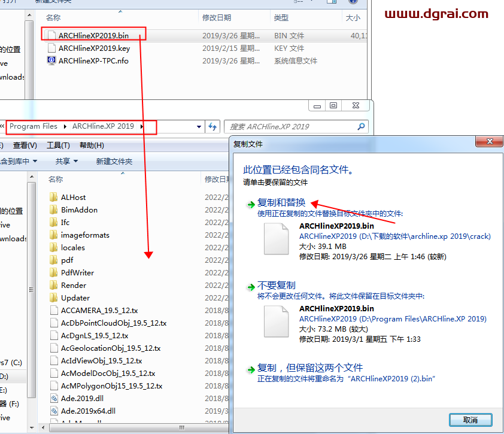This screenshot has height=434, width=504.
Task: Click 新建文件夹 in the lower window toolbar
Action: [114, 161]
